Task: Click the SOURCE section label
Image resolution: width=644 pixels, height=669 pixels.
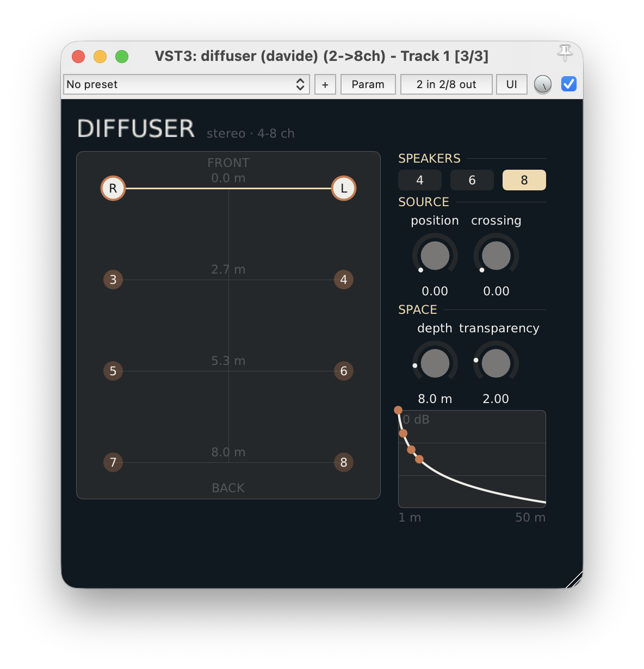Action: (424, 202)
